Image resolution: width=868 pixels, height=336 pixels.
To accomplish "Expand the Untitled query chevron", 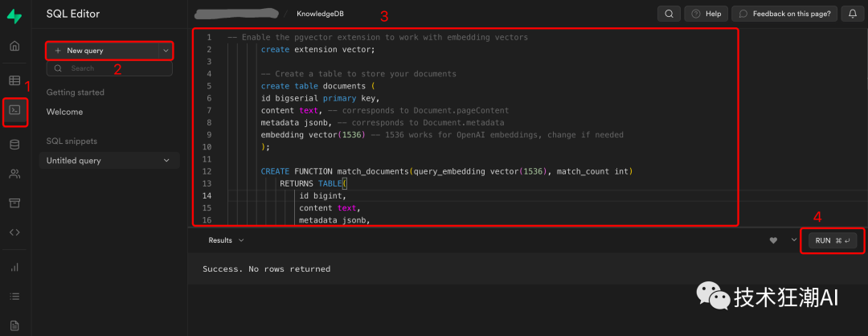I will (166, 161).
